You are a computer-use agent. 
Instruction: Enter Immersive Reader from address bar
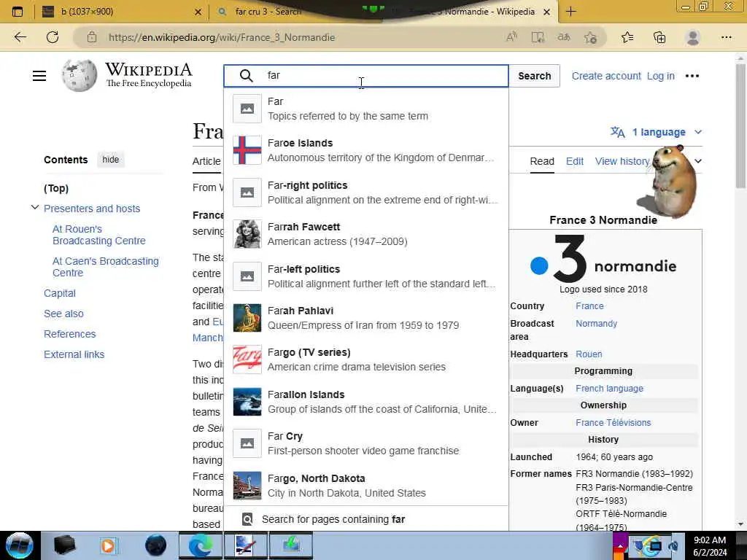click(x=538, y=37)
